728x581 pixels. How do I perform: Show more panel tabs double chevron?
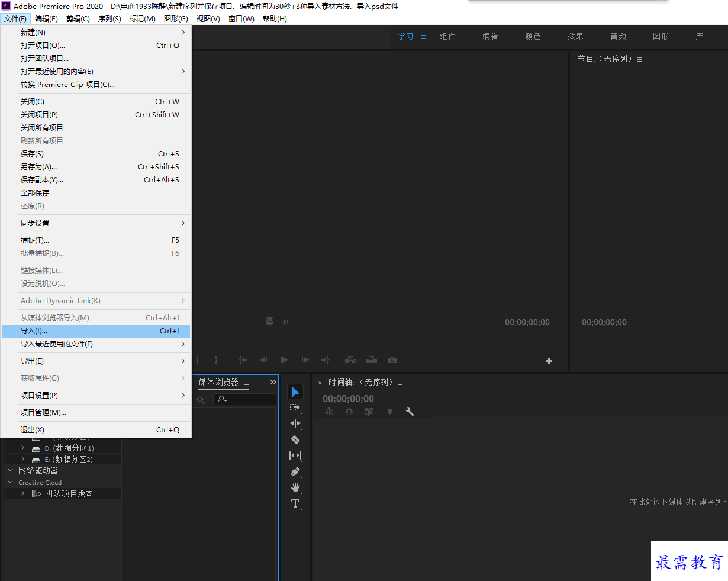(x=273, y=383)
